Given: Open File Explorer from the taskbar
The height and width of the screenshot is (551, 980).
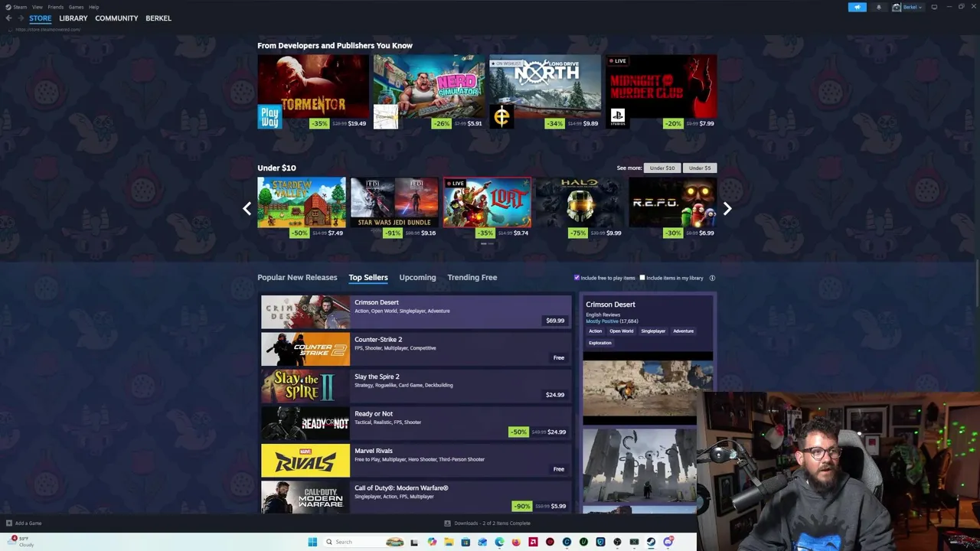Looking at the screenshot, I should (x=449, y=542).
